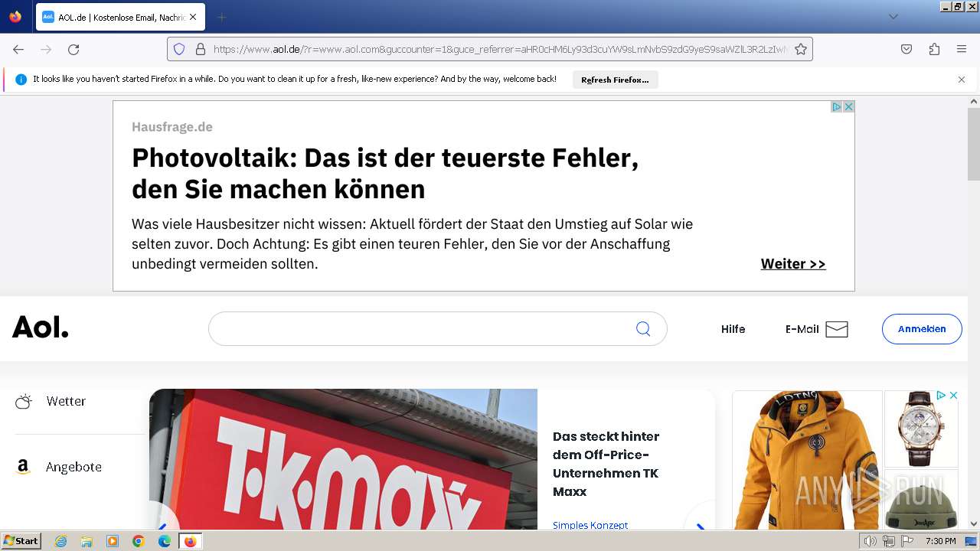The height and width of the screenshot is (551, 980).
Task: Launch Chrome from taskbar
Action: coord(139,541)
